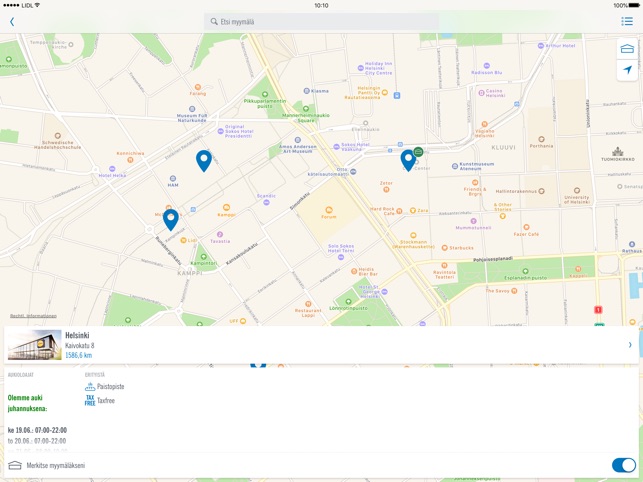Tap the opening hours ke 19.06. line
The width and height of the screenshot is (643, 482).
37,430
